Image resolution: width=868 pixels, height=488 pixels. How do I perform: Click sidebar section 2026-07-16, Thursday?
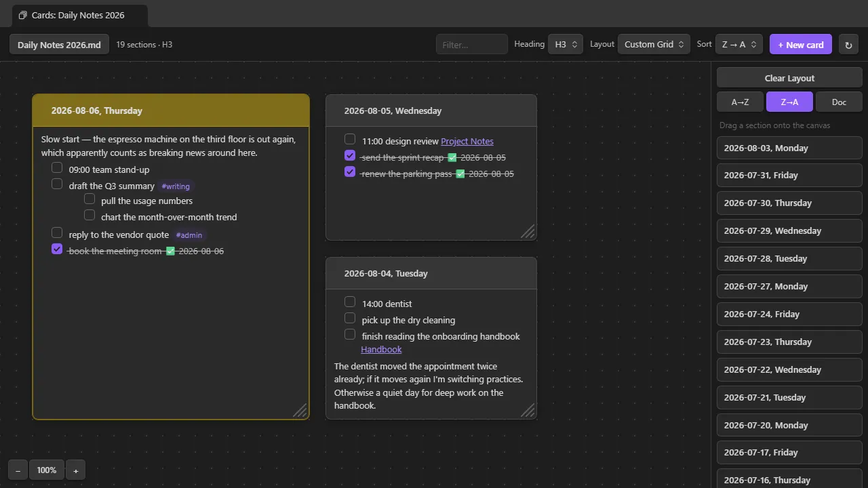tap(789, 479)
